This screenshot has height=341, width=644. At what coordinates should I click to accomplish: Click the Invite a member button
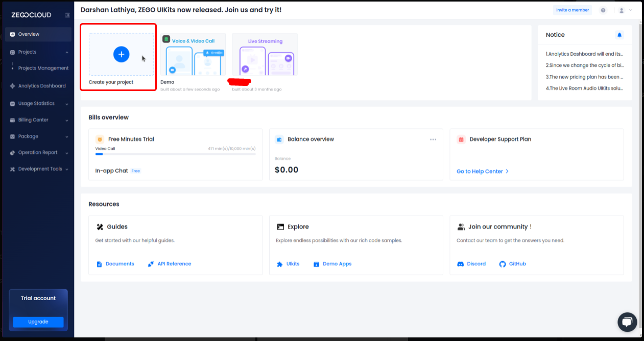point(572,10)
